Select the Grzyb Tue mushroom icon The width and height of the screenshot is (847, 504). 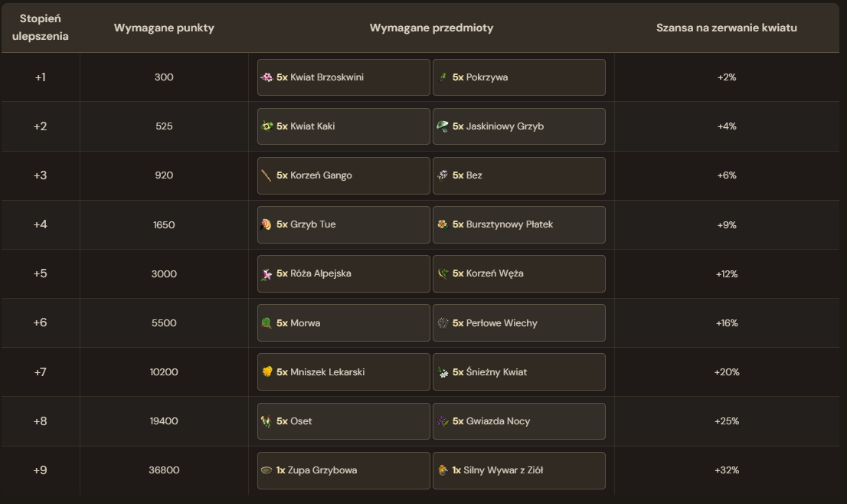267,224
